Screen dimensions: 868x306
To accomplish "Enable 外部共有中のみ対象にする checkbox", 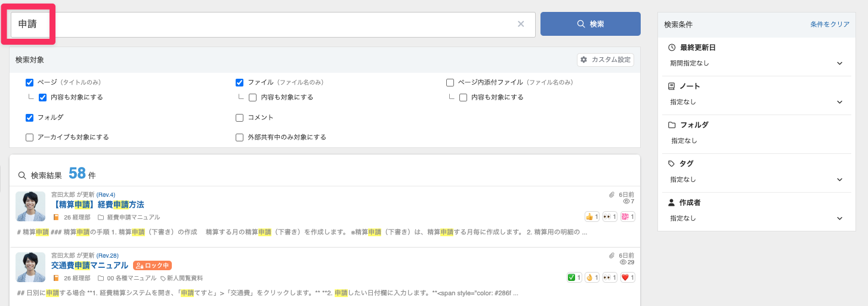I will click(239, 137).
